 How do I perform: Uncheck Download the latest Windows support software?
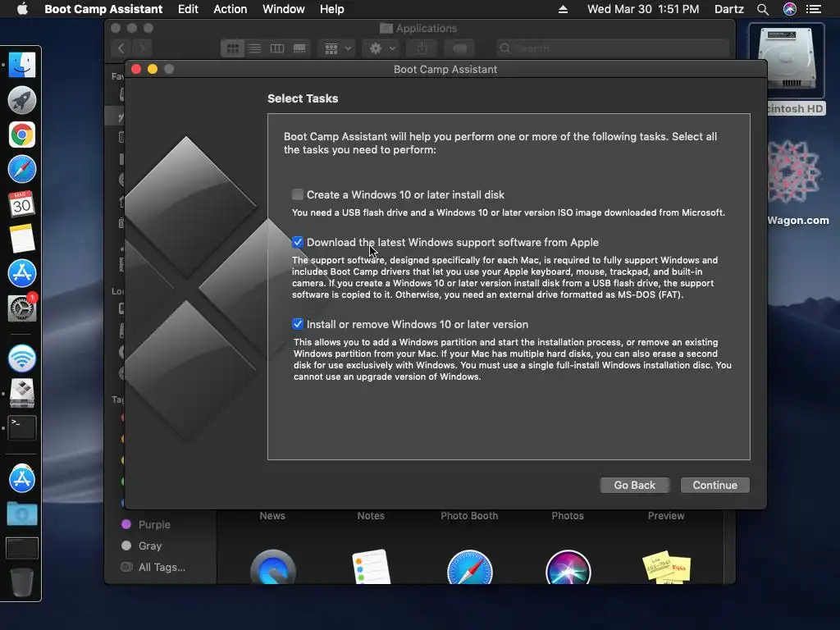[297, 242]
